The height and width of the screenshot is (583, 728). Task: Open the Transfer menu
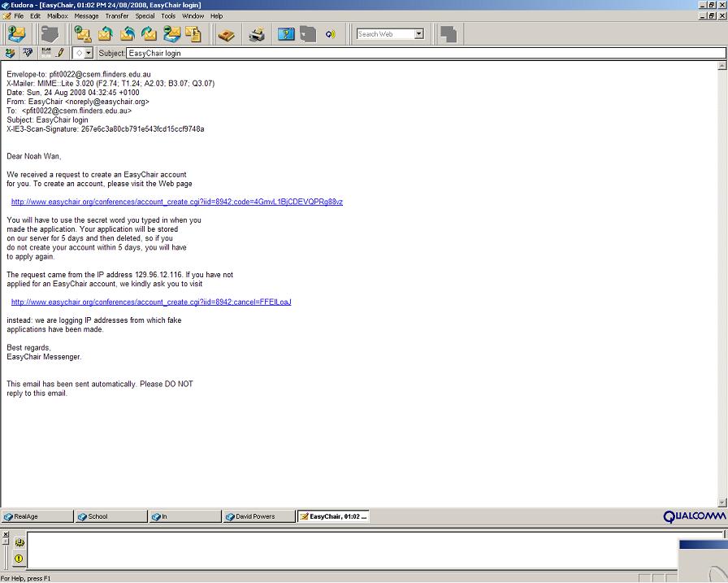point(117,15)
